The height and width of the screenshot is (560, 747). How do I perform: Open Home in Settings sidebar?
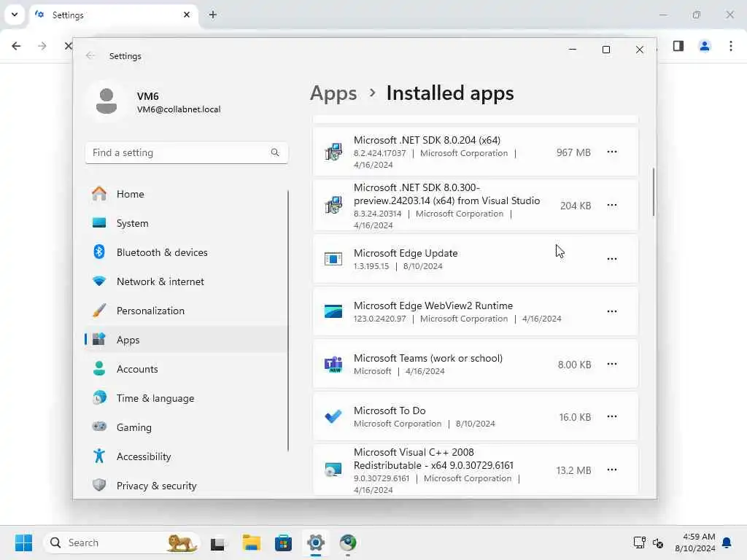tap(186, 194)
